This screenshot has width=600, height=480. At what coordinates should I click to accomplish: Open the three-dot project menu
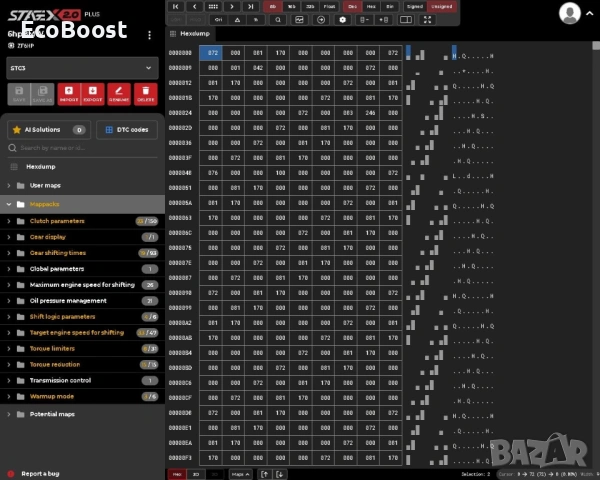pos(150,35)
